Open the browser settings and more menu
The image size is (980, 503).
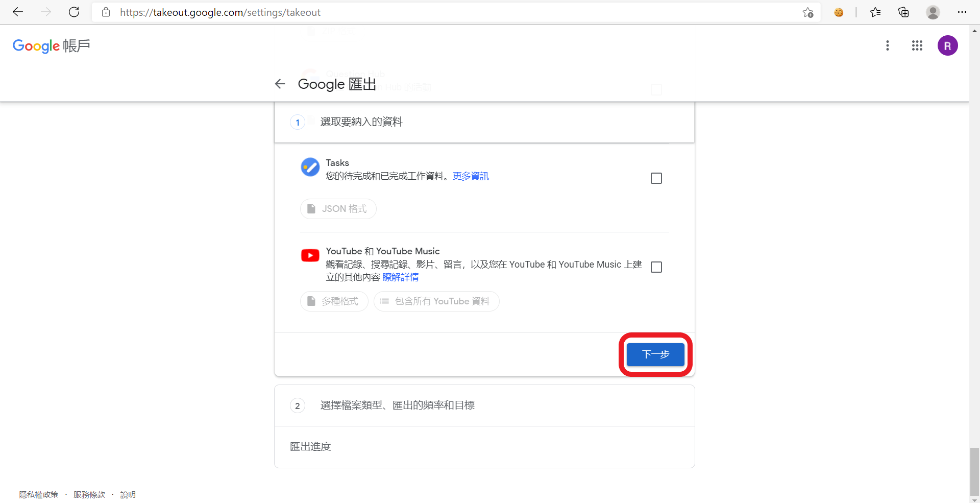[962, 12]
